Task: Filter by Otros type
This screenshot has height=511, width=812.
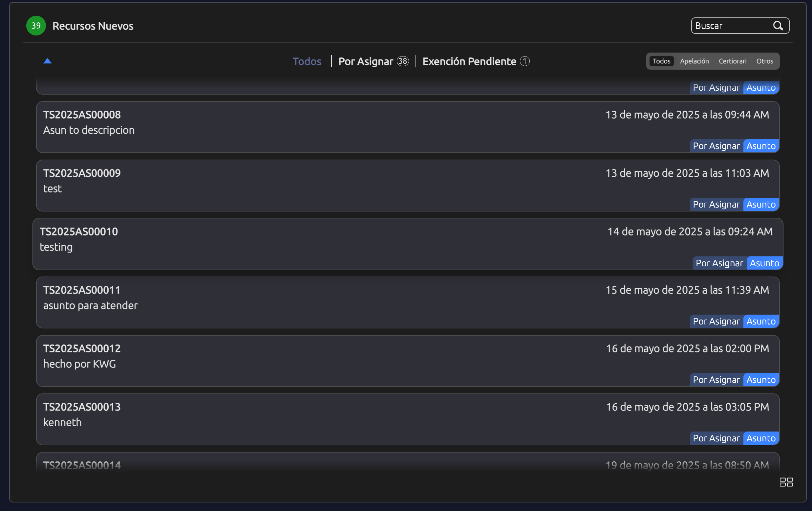Action: pos(764,61)
